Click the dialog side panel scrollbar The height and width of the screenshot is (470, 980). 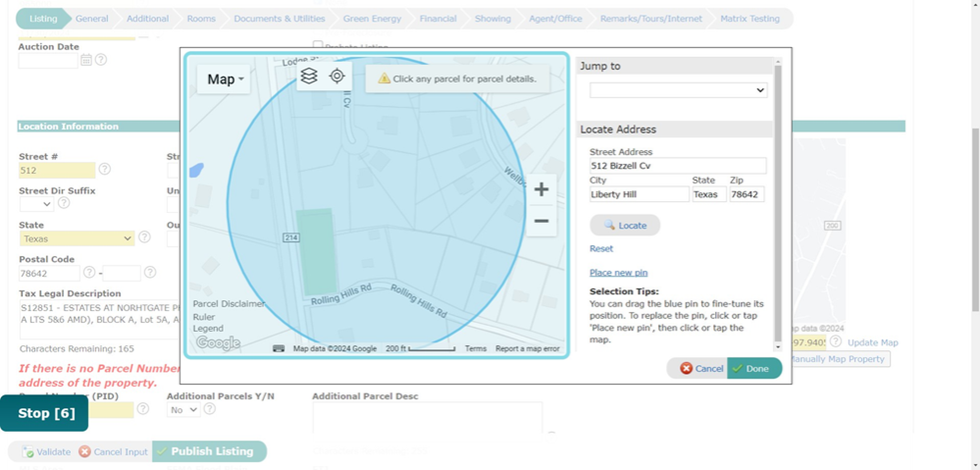click(x=777, y=203)
